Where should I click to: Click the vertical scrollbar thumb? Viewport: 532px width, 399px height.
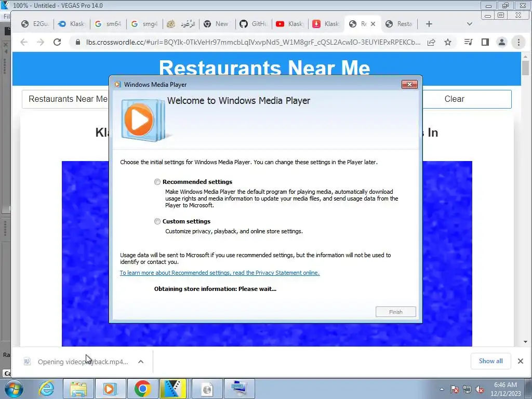coord(525,68)
